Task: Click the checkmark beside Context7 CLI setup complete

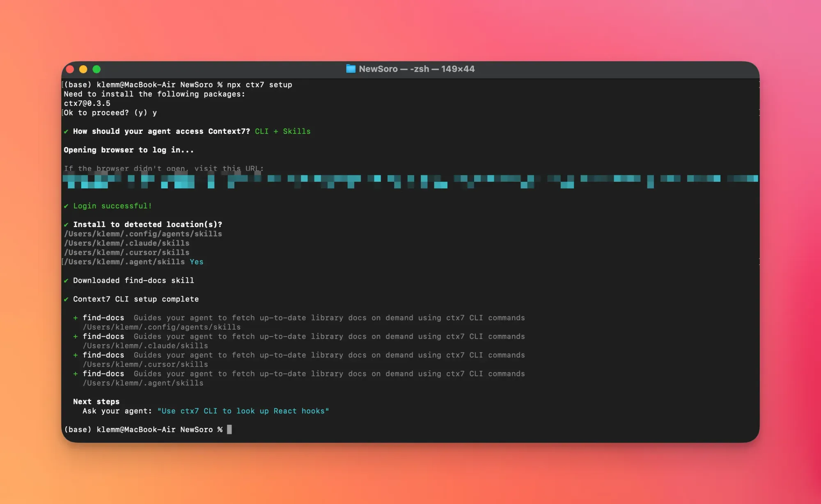Action: 66,299
